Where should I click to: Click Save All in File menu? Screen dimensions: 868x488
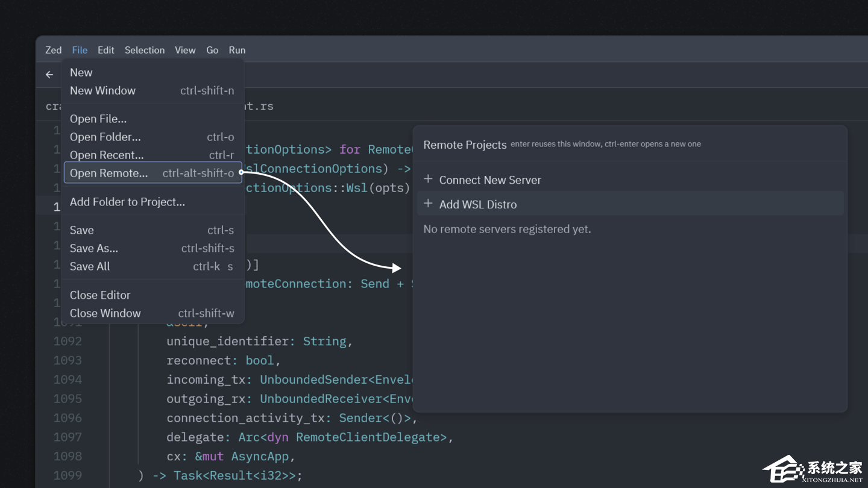click(x=90, y=266)
